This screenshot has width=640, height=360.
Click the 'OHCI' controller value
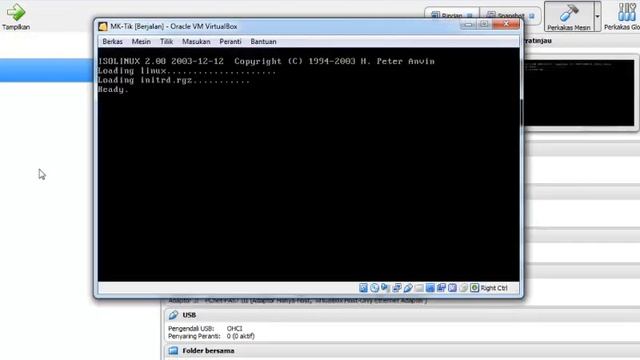click(x=234, y=328)
